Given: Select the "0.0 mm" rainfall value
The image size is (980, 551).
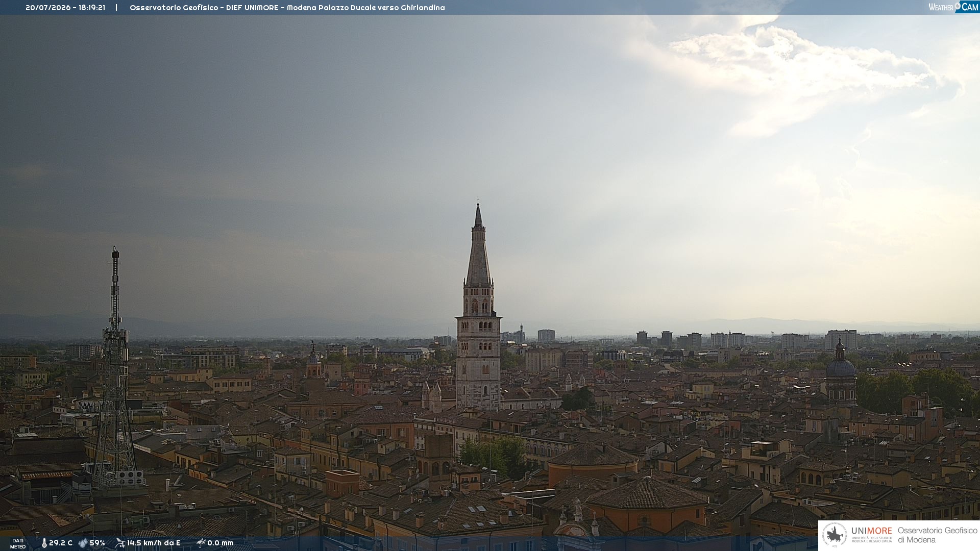Looking at the screenshot, I should [220, 543].
